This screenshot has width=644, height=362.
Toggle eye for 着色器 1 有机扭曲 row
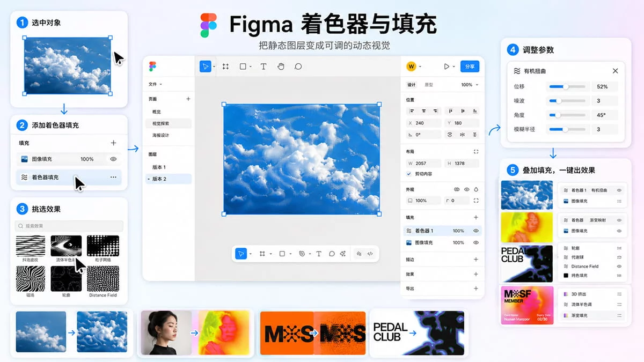click(x=619, y=190)
